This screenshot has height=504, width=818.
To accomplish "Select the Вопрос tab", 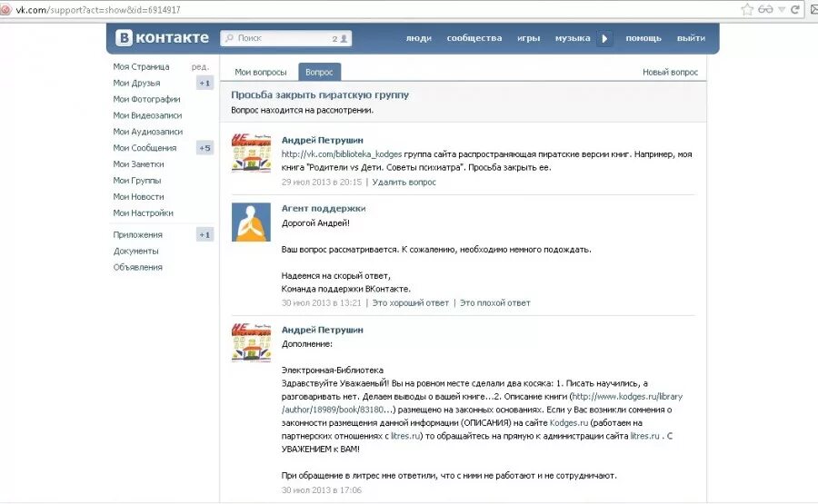I will tap(319, 72).
